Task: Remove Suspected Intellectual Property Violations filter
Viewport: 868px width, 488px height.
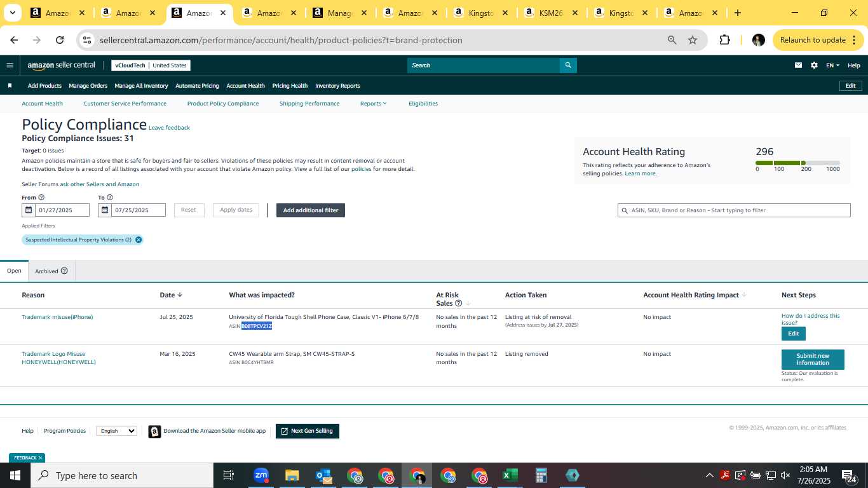Action: pyautogui.click(x=138, y=240)
